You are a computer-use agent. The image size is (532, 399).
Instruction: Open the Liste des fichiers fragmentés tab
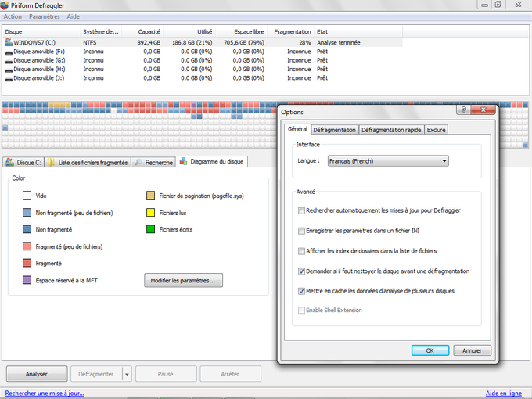[88, 162]
